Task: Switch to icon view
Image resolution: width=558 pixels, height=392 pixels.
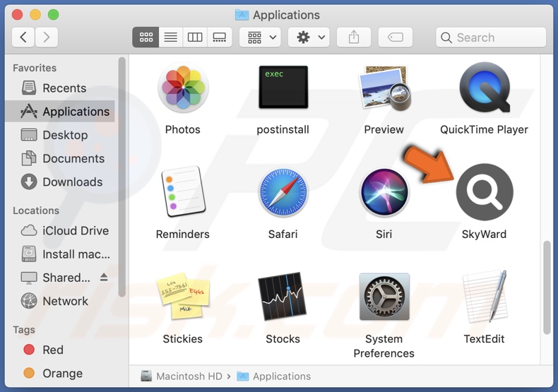Action: pyautogui.click(x=146, y=37)
